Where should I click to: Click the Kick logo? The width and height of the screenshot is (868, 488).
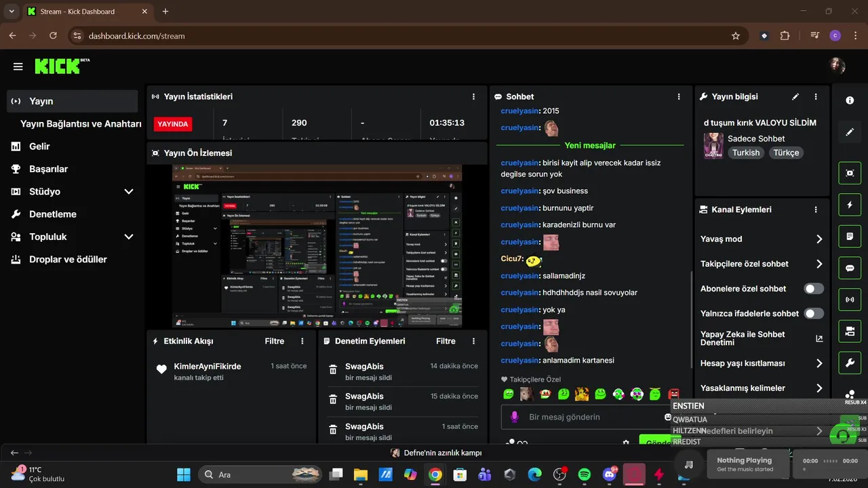click(x=62, y=66)
